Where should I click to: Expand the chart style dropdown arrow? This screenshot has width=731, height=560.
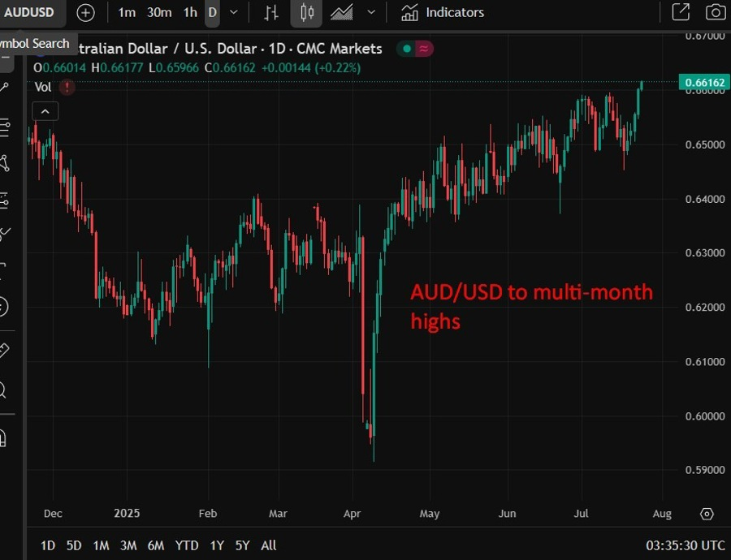coord(371,12)
